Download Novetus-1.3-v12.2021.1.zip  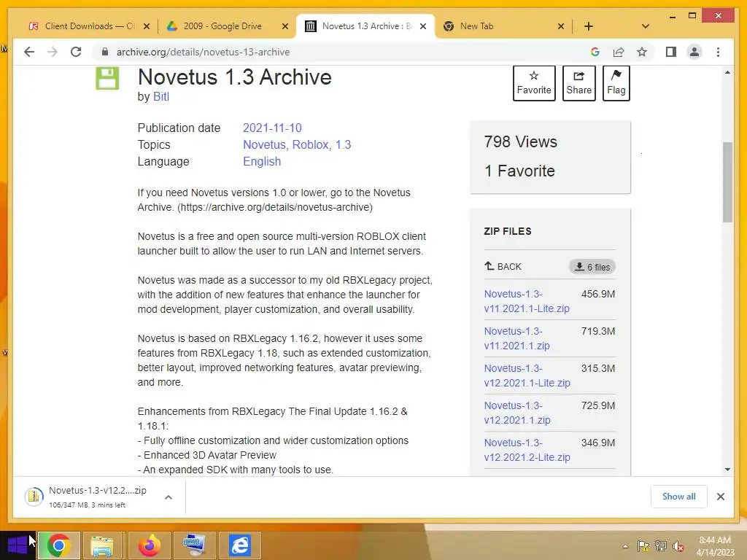tap(517, 413)
